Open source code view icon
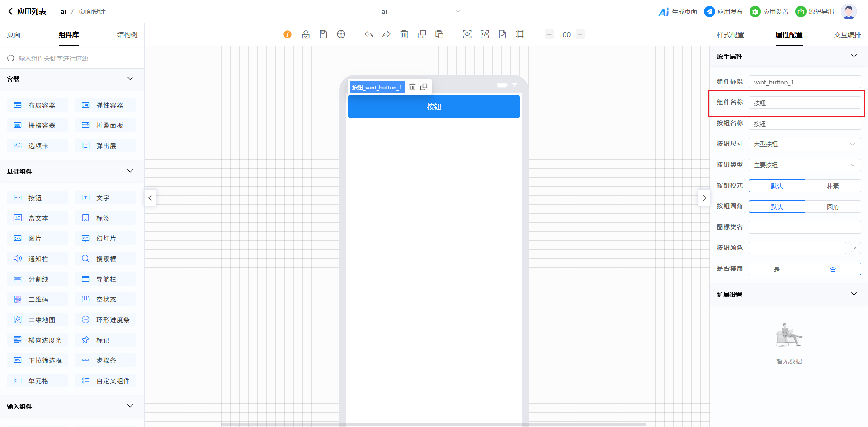 [485, 34]
